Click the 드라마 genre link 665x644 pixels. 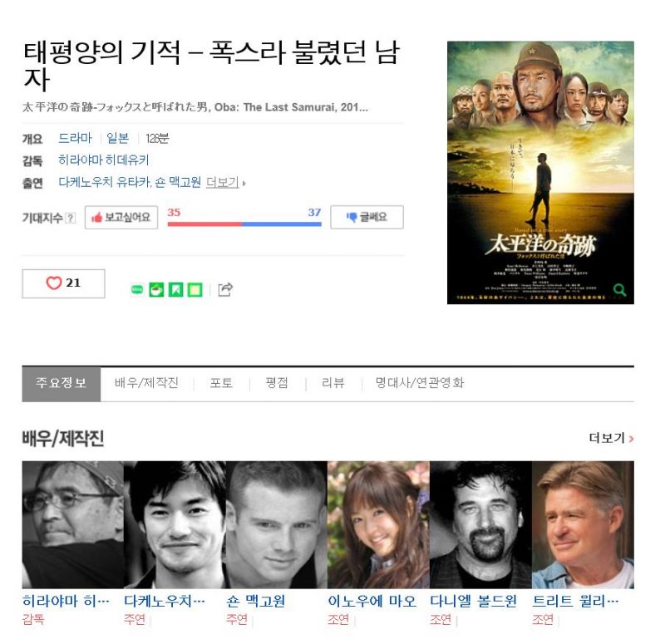point(75,138)
